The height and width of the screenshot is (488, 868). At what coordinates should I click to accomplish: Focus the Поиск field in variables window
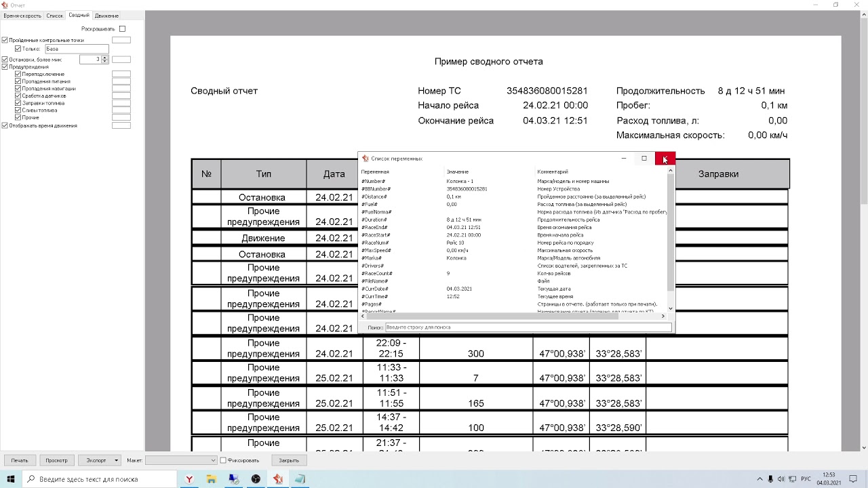click(x=528, y=327)
